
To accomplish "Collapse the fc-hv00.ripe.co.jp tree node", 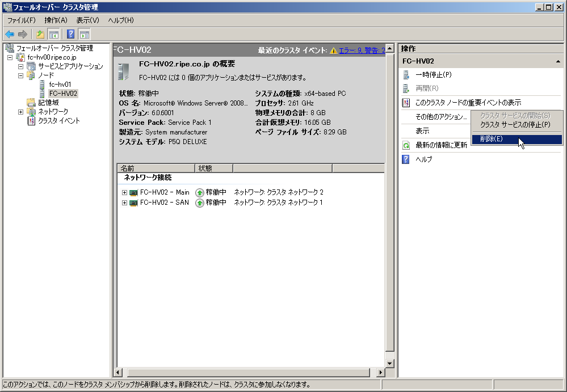I will pyautogui.click(x=10, y=57).
